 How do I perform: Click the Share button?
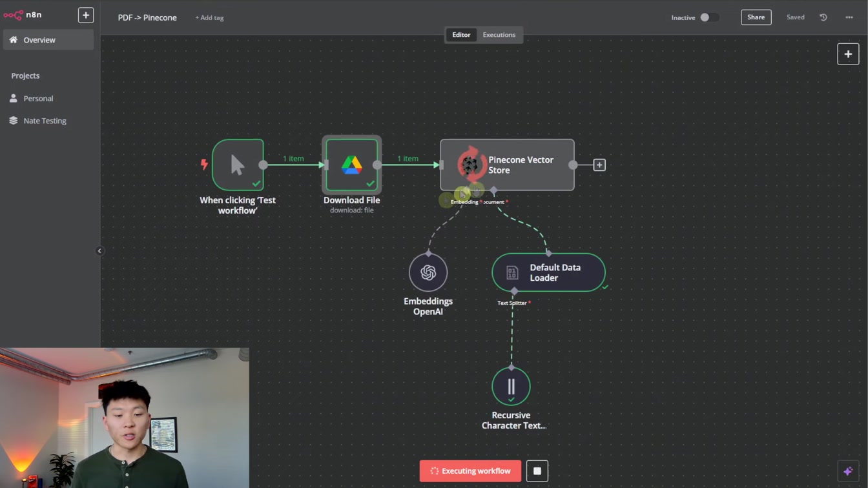[x=756, y=17]
